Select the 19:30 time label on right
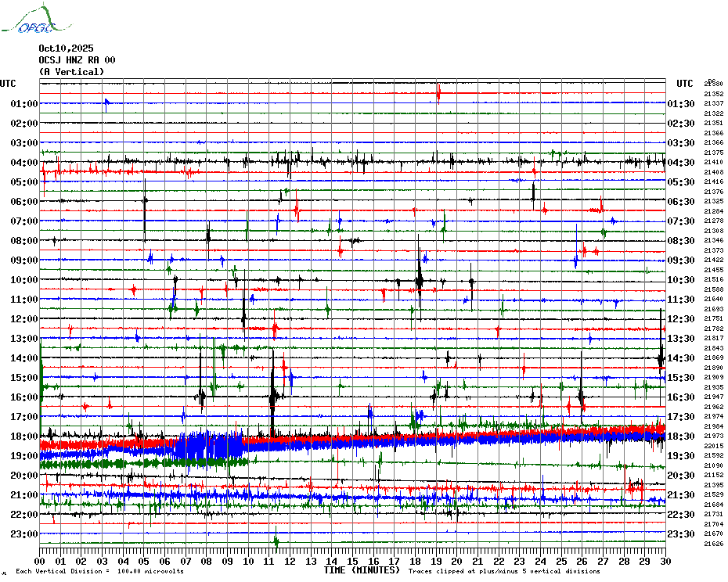This screenshot has height=582, width=728. (x=681, y=456)
